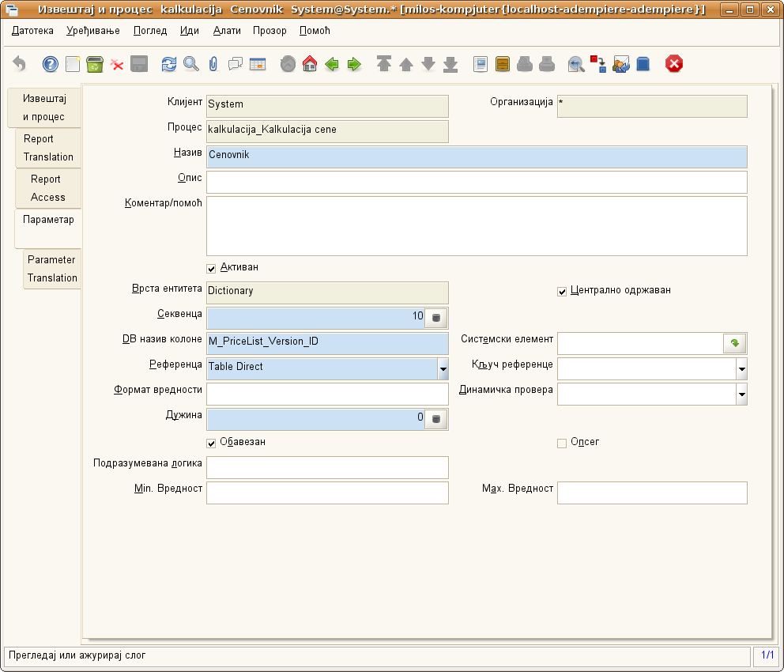Expand the Кључ референце dropdown
The height and width of the screenshot is (672, 784).
(742, 369)
